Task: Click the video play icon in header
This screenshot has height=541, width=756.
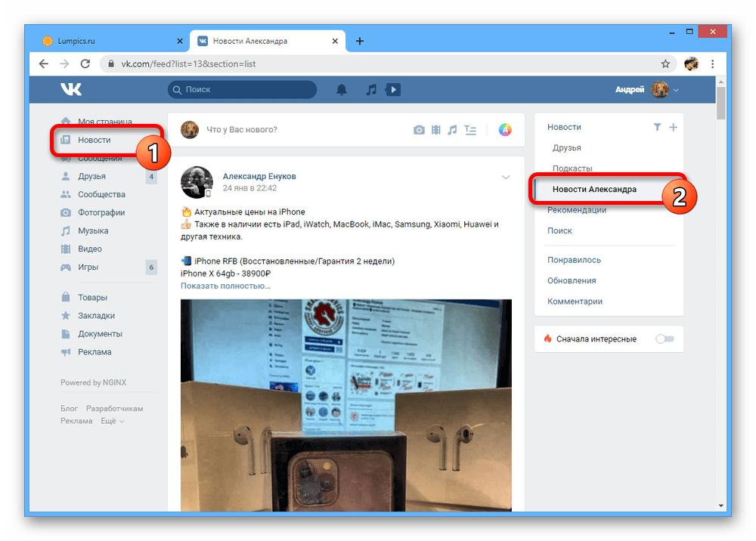Action: 392,90
